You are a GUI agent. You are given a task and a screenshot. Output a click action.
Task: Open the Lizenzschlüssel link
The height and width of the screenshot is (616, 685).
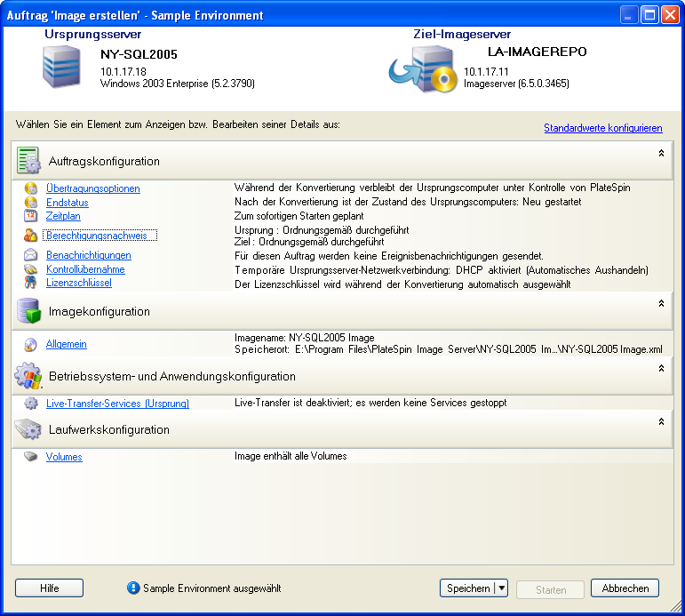coord(79,283)
